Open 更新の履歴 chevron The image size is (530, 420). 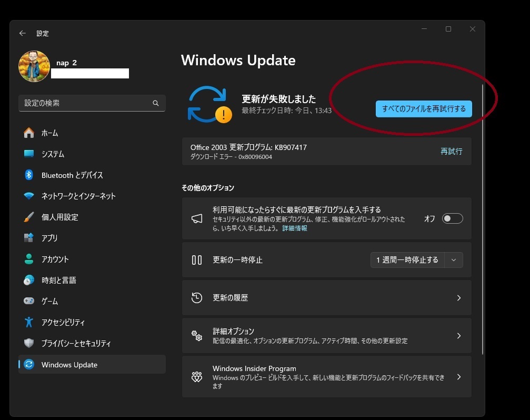[458, 298]
